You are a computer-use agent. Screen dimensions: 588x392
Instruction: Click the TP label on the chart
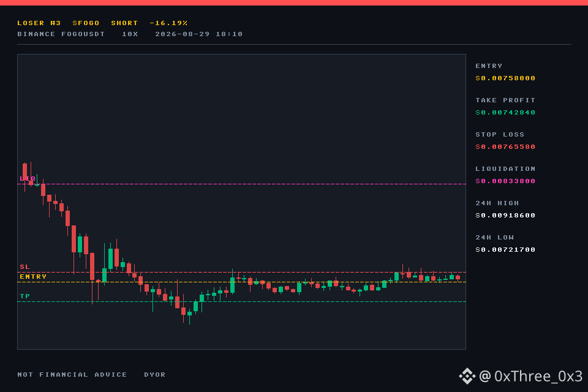24,296
